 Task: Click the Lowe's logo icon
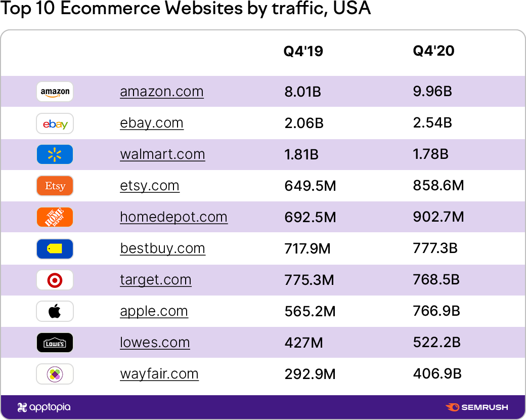click(55, 343)
